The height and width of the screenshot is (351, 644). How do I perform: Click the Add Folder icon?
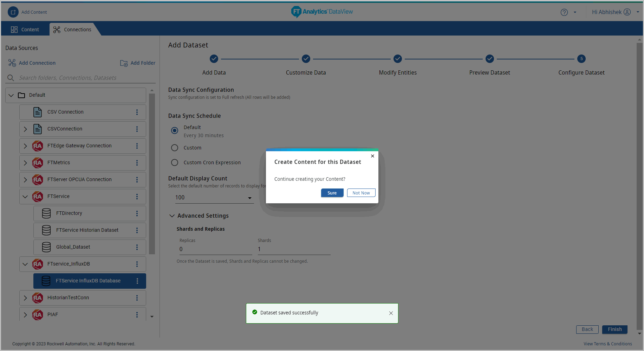coord(124,63)
